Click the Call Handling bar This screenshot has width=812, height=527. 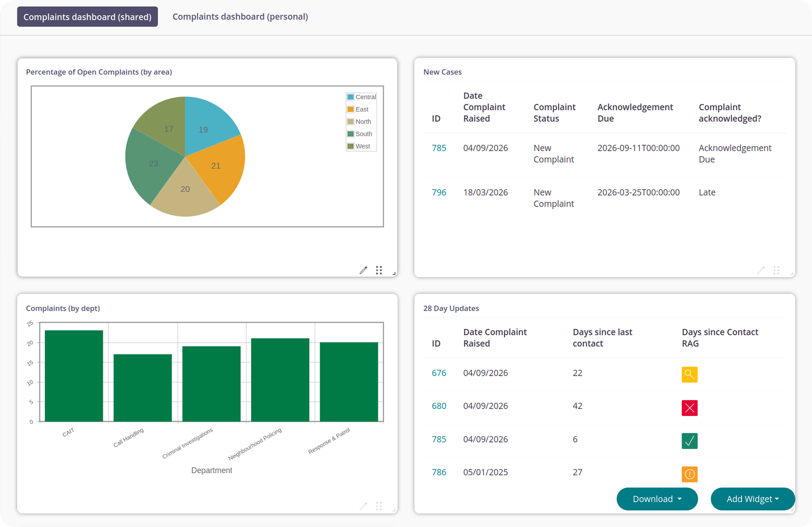click(143, 388)
